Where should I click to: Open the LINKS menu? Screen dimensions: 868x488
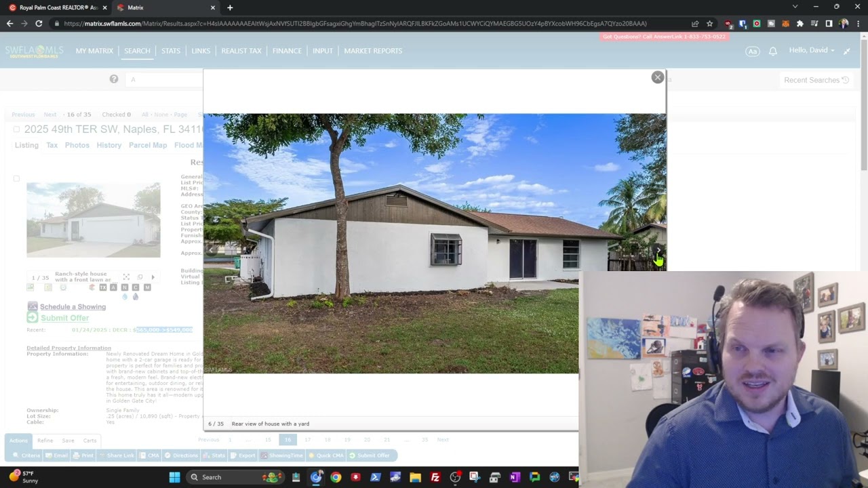pos(201,51)
